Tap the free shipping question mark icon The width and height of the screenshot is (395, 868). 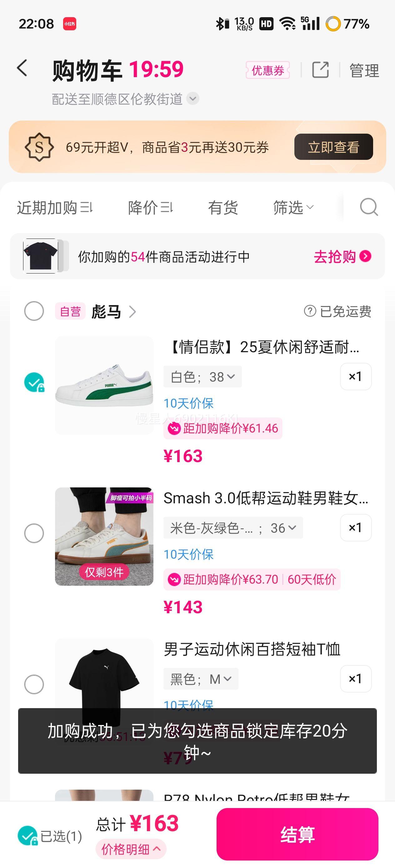(310, 311)
